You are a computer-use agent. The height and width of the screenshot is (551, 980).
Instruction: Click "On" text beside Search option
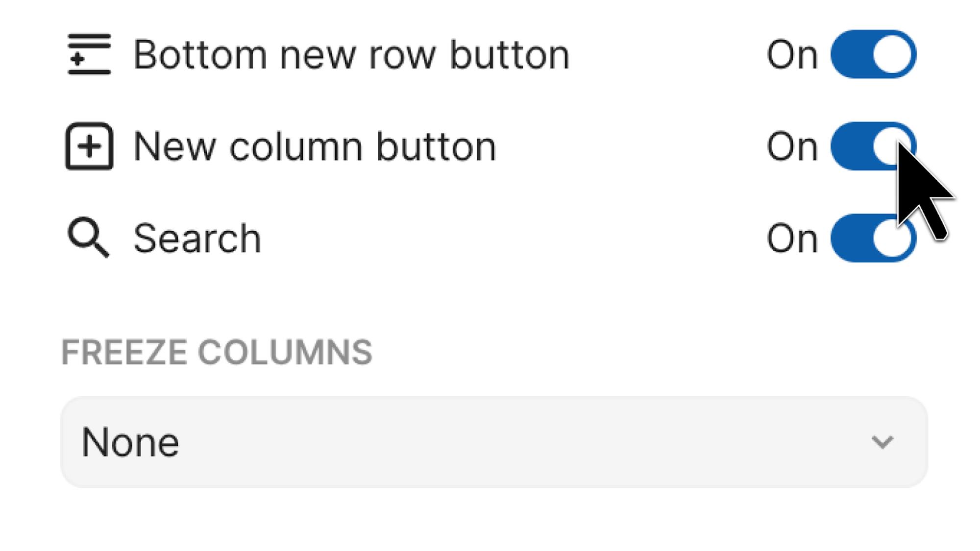pos(792,239)
